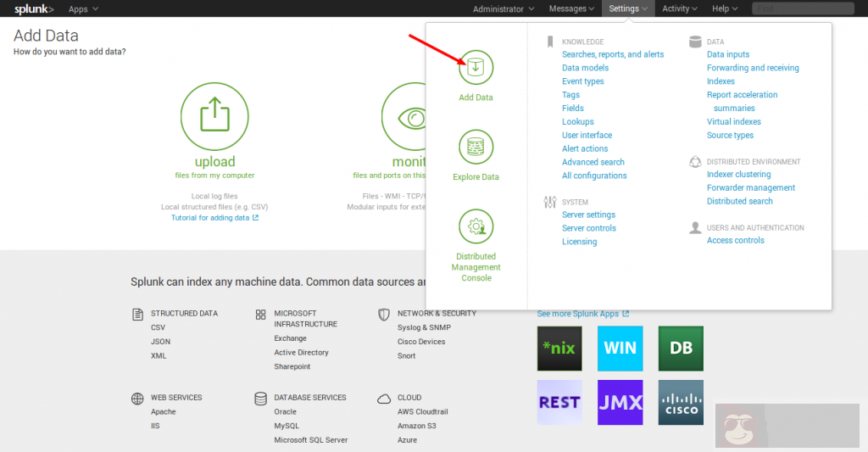
Task: Select XML under Structured Data
Action: click(159, 355)
